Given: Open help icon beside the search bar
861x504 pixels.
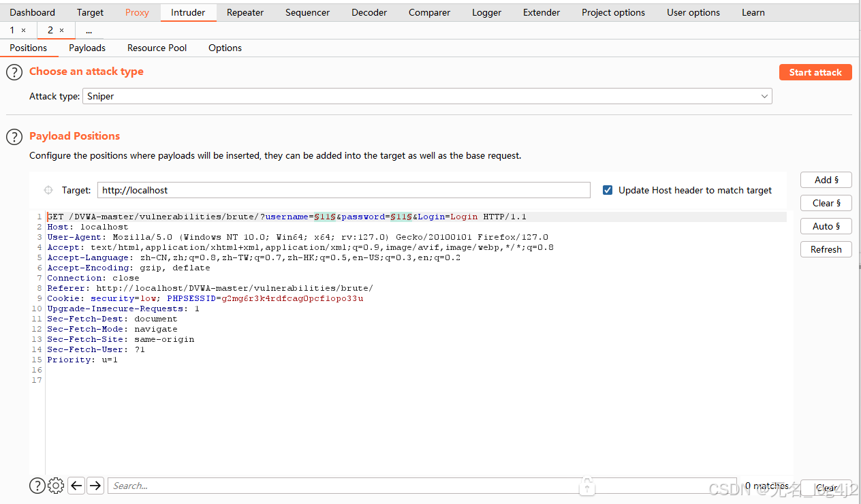Looking at the screenshot, I should pyautogui.click(x=37, y=486).
